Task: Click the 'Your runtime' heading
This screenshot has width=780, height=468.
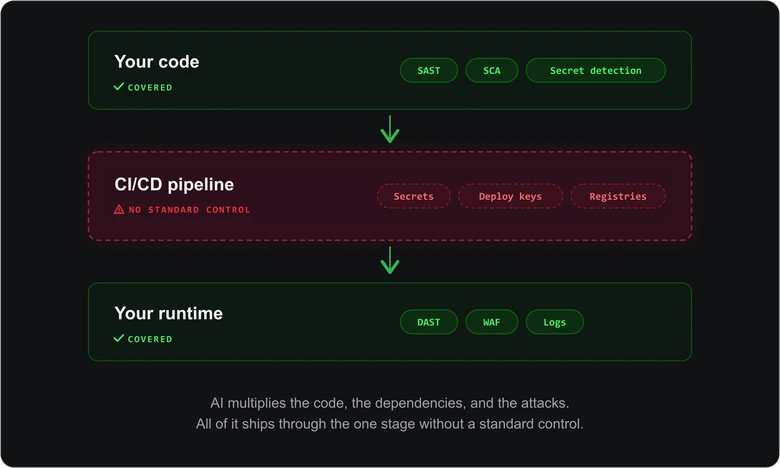Action: coord(169,313)
